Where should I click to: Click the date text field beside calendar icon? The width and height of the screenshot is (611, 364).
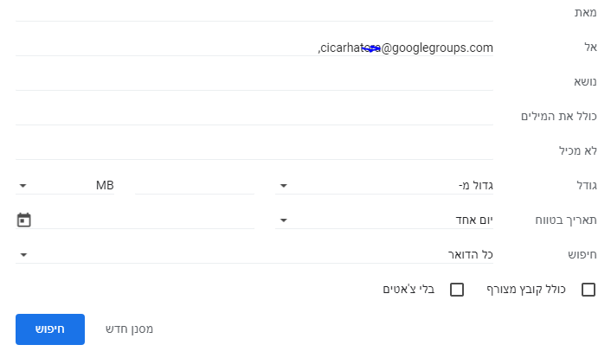tap(145, 220)
